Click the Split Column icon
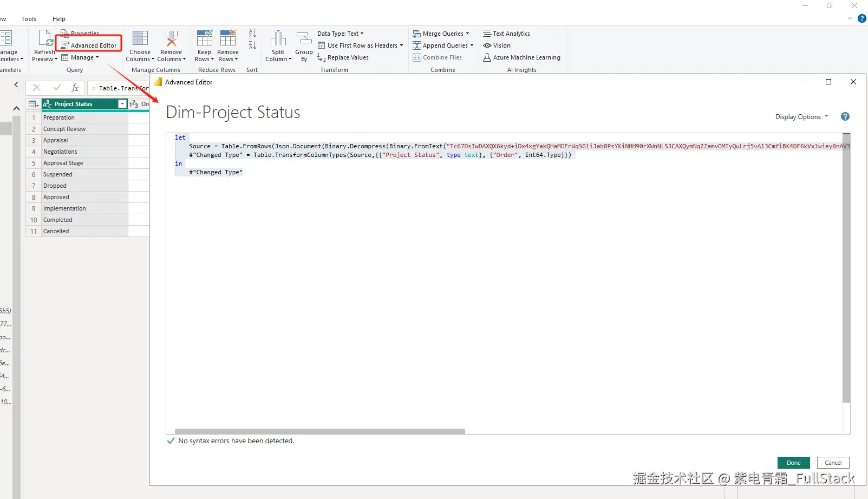Screen dimensions: 868x499 pos(278,38)
